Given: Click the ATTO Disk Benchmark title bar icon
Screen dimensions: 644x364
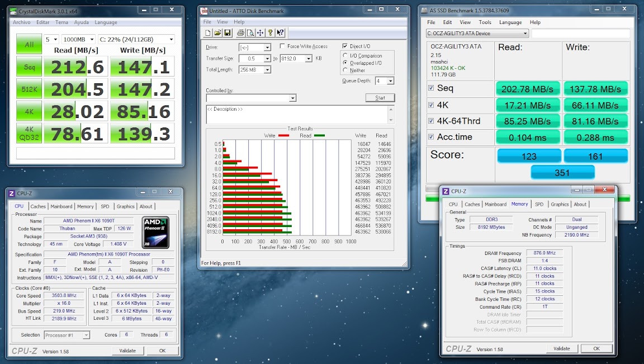Looking at the screenshot, I should pyautogui.click(x=203, y=11).
